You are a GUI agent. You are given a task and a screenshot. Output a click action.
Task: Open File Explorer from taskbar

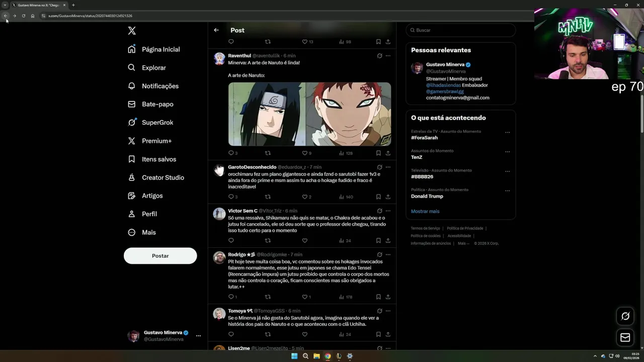point(316,356)
